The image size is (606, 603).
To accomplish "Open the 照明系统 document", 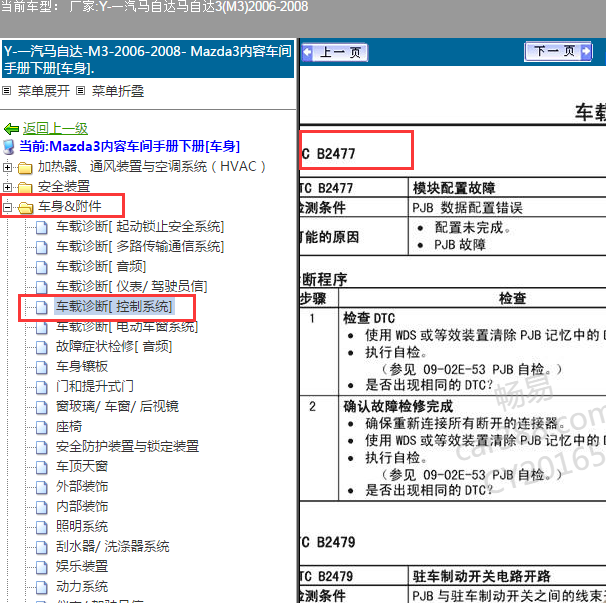I will pyautogui.click(x=82, y=526).
